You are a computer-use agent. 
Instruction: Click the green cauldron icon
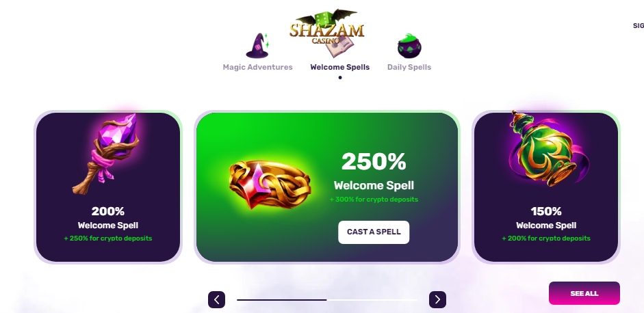pos(409,46)
